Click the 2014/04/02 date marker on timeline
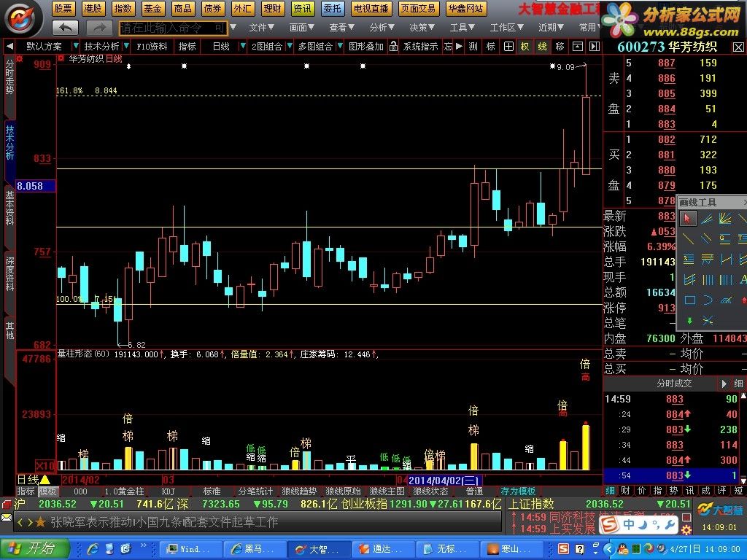Screen dimensions: 747x560 pyautogui.click(x=444, y=480)
